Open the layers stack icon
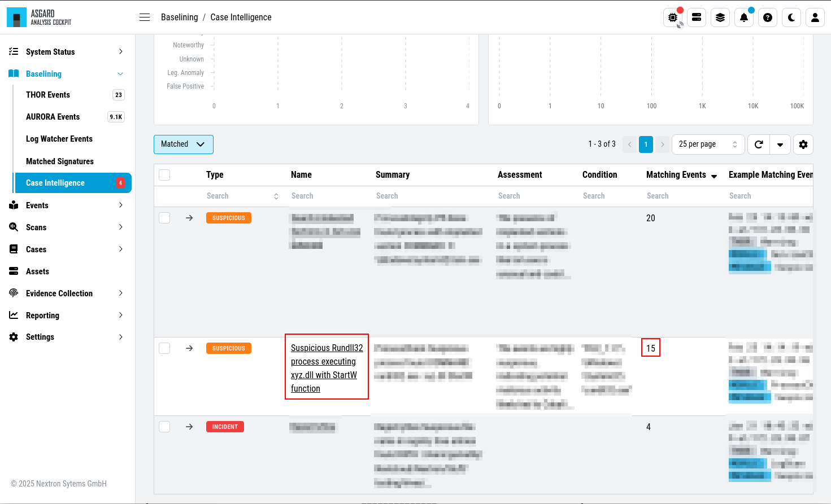831x504 pixels. (x=720, y=17)
